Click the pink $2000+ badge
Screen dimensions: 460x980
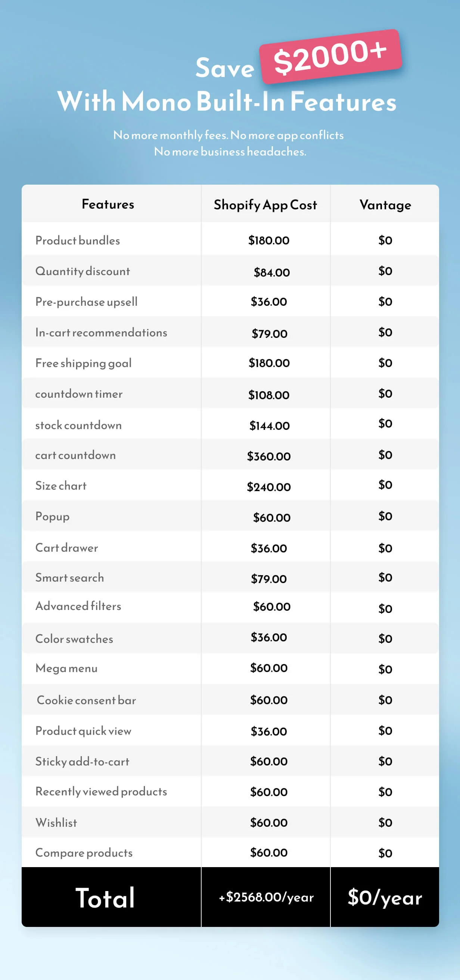click(330, 56)
